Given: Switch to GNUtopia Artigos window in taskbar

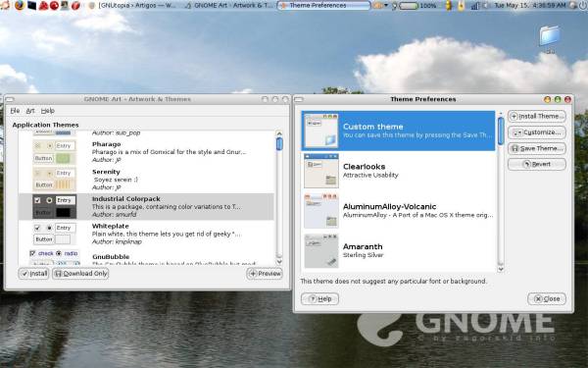Looking at the screenshot, I should pyautogui.click(x=133, y=6).
